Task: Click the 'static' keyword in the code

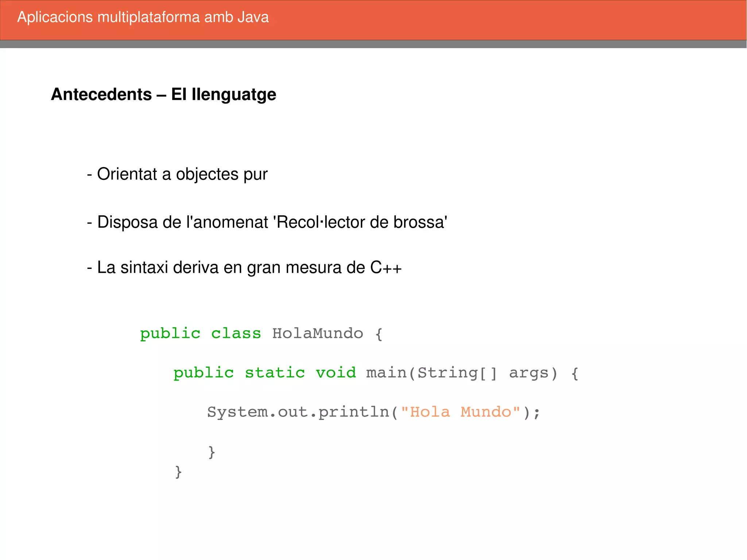Action: [275, 373]
